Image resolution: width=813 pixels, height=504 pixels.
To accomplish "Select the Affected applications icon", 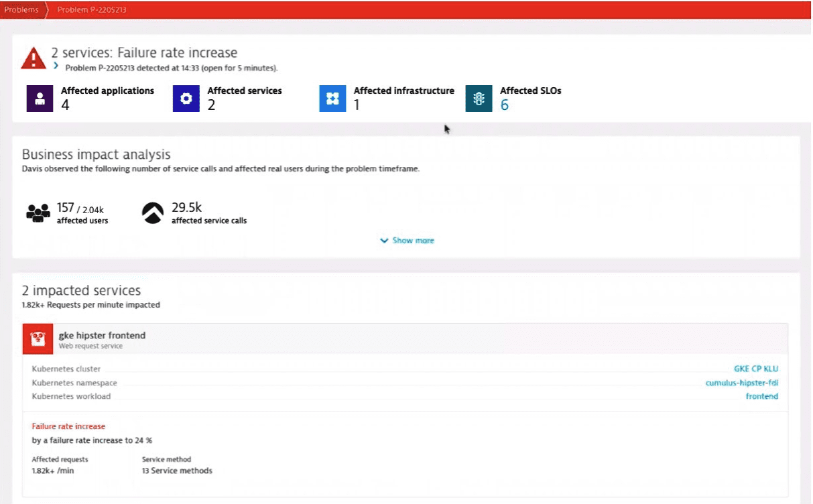I will (x=40, y=98).
